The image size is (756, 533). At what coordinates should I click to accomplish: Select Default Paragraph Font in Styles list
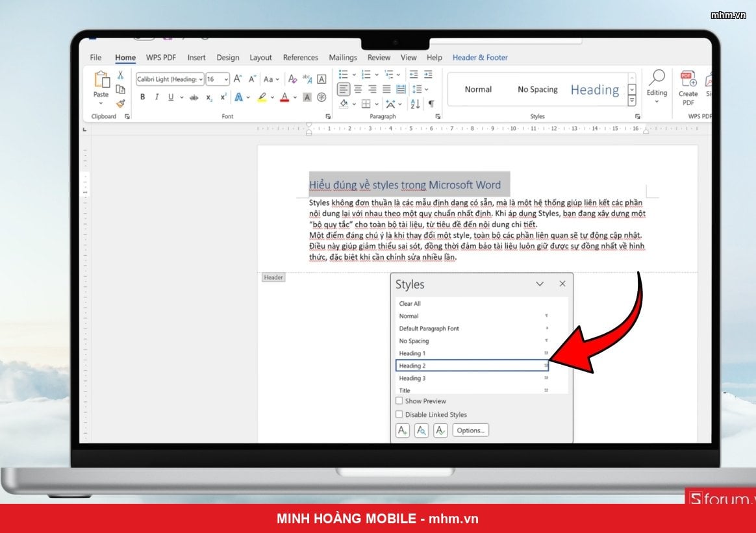pyautogui.click(x=473, y=328)
